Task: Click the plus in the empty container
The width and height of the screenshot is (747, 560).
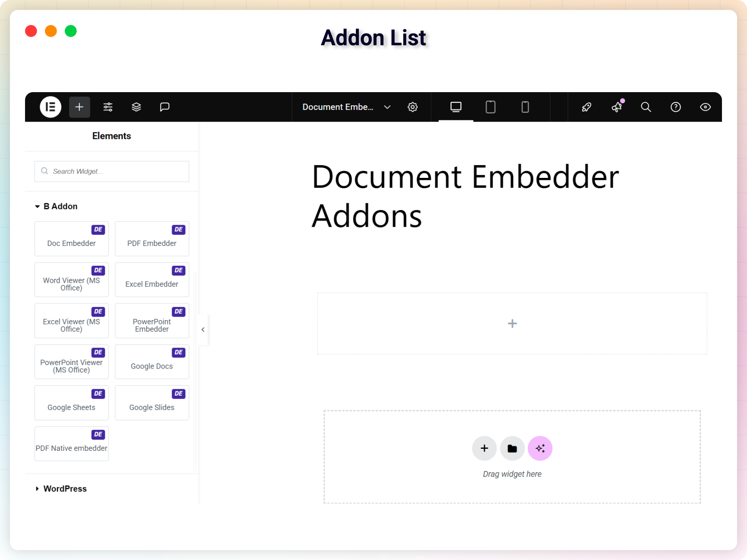Action: coord(512,323)
